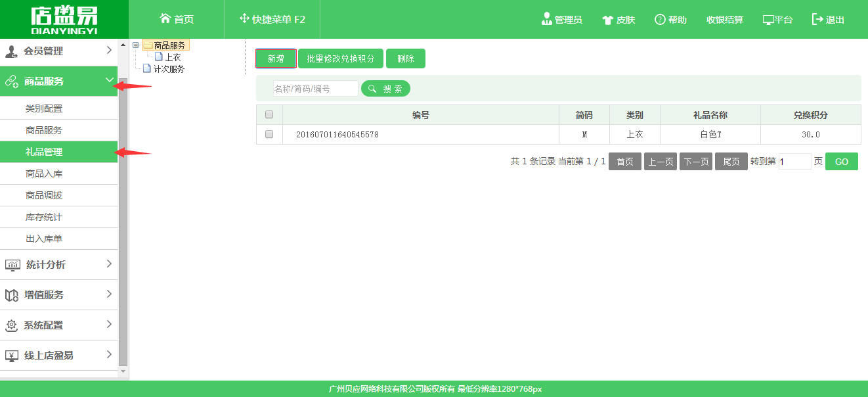
Task: Click the 礼品名称 column header
Action: 710,115
